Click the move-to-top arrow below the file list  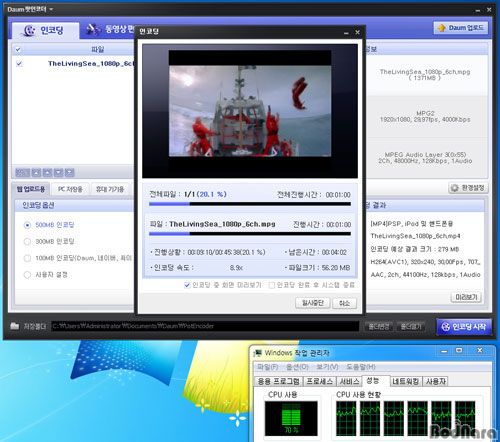(36, 172)
